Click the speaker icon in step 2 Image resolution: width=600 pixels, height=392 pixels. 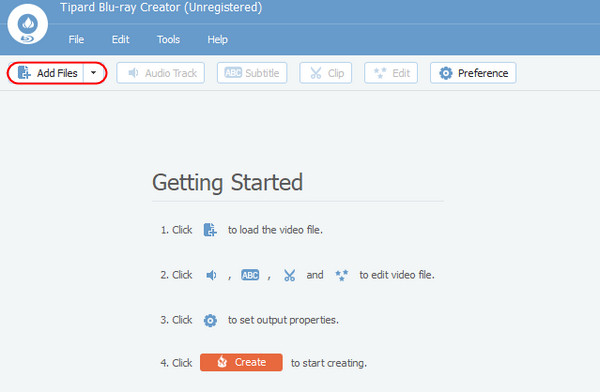tap(211, 275)
